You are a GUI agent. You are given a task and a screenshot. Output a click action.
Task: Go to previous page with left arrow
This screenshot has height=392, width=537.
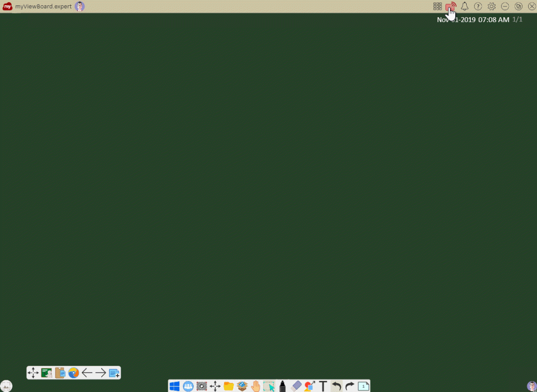point(87,373)
